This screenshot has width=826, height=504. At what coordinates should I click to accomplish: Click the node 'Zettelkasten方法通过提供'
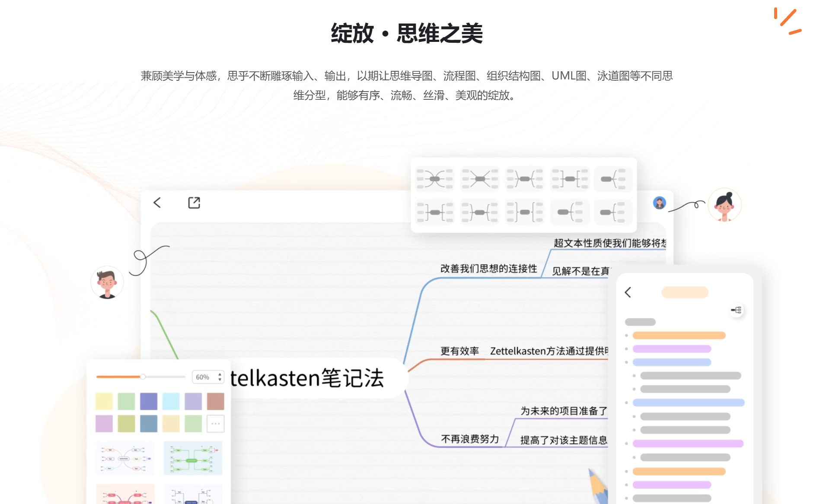tap(549, 351)
